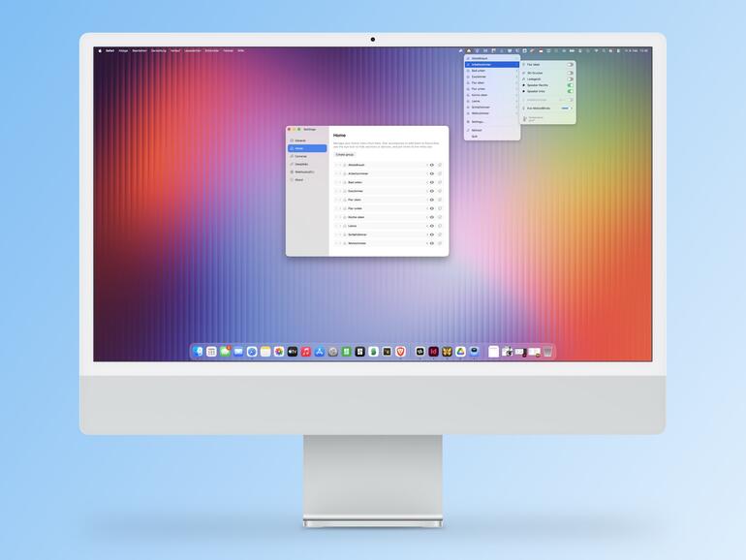
Task: Open Calendar from the Dock
Action: point(211,352)
